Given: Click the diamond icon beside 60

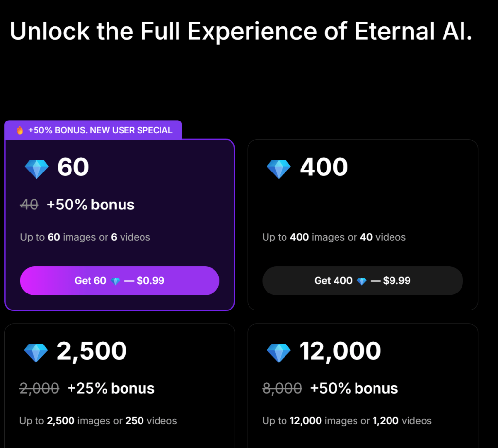Looking at the screenshot, I should tap(37, 169).
